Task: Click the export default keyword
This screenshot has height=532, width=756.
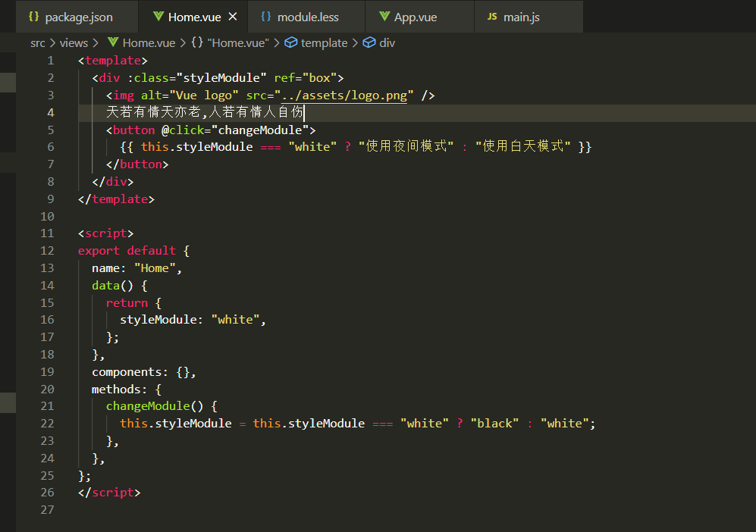Action: (127, 251)
